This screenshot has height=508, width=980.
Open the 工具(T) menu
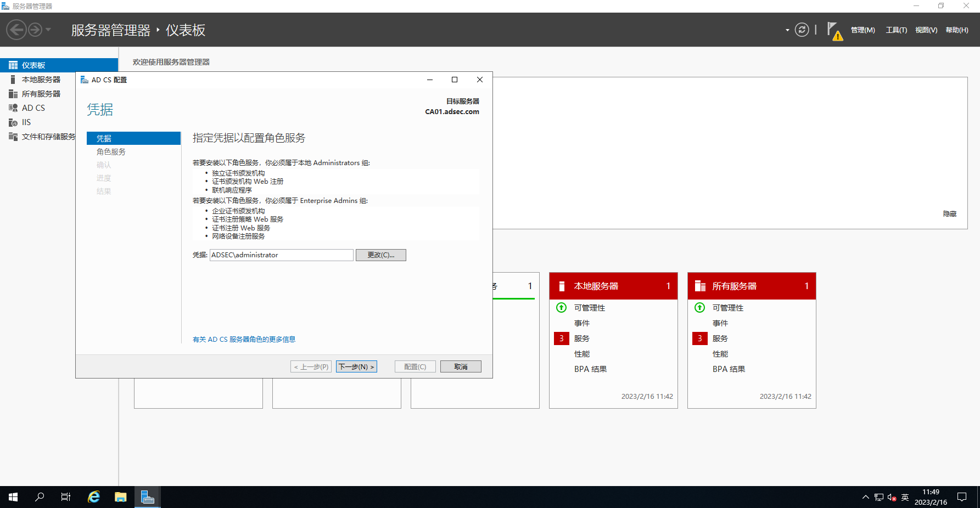click(896, 30)
